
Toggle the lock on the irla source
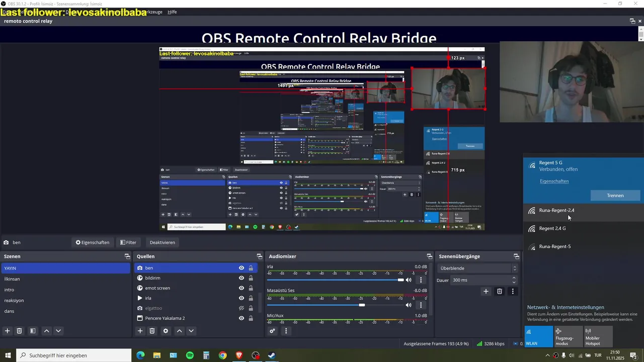click(251, 298)
